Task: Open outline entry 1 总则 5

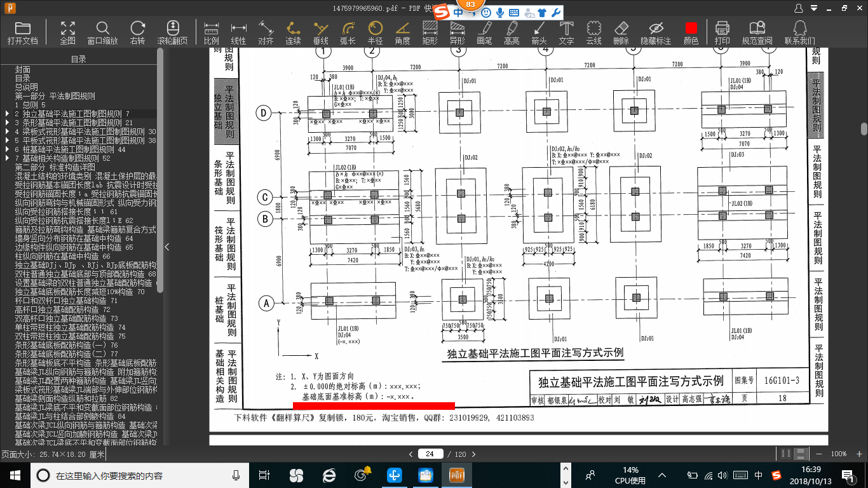Action: 31,105
